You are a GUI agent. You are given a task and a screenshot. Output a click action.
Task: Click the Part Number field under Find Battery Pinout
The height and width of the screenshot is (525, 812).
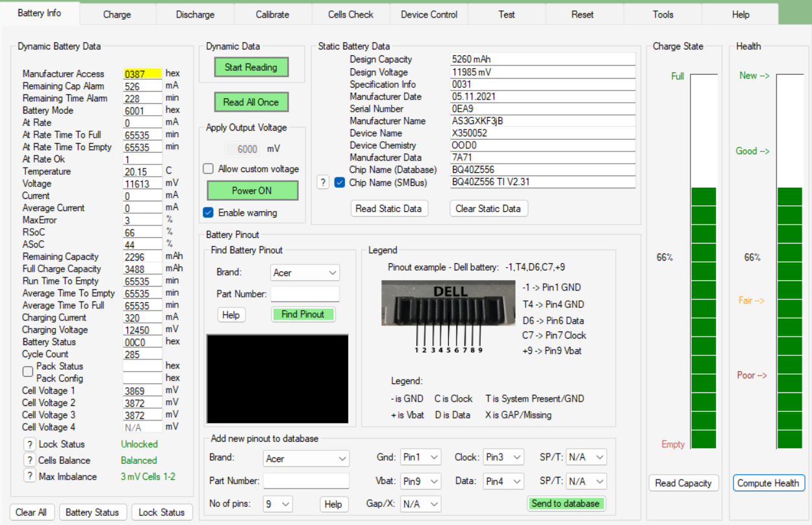point(305,294)
